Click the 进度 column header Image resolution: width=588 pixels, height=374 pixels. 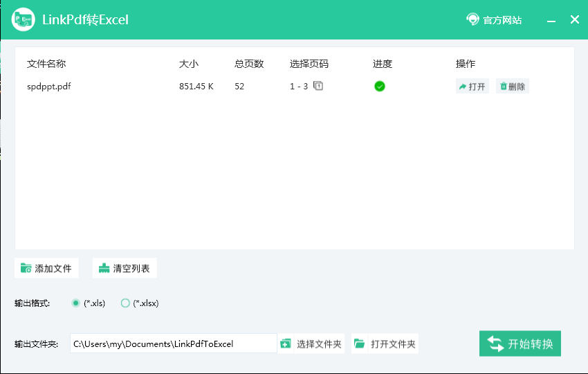(383, 64)
